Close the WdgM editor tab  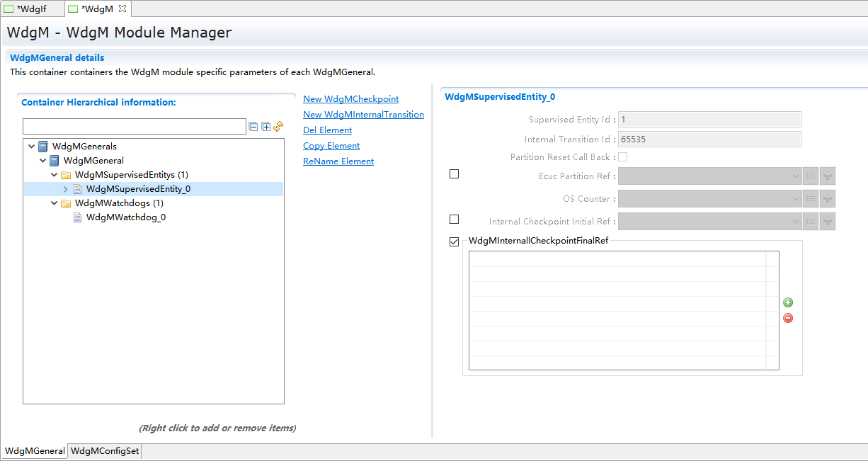coord(122,8)
